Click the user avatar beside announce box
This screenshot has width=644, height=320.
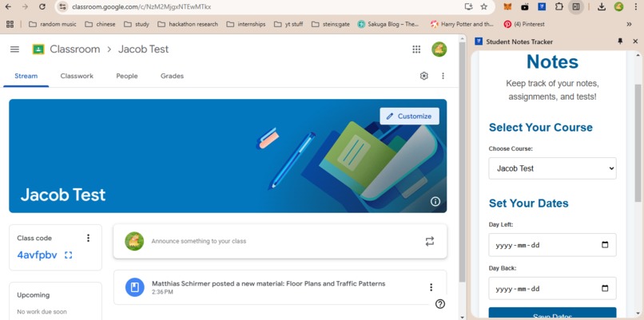134,241
